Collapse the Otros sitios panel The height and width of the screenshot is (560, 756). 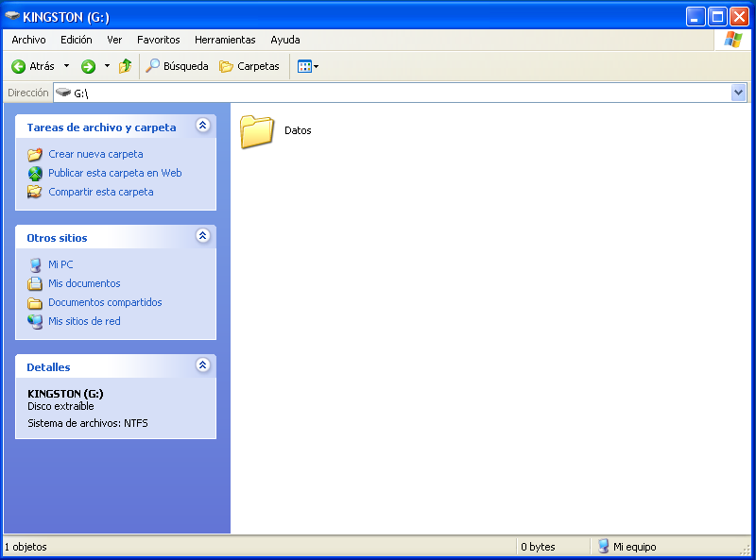(x=203, y=236)
